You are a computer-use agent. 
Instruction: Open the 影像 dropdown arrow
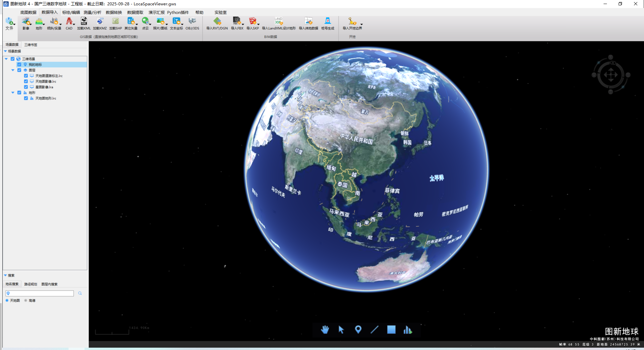click(x=30, y=24)
